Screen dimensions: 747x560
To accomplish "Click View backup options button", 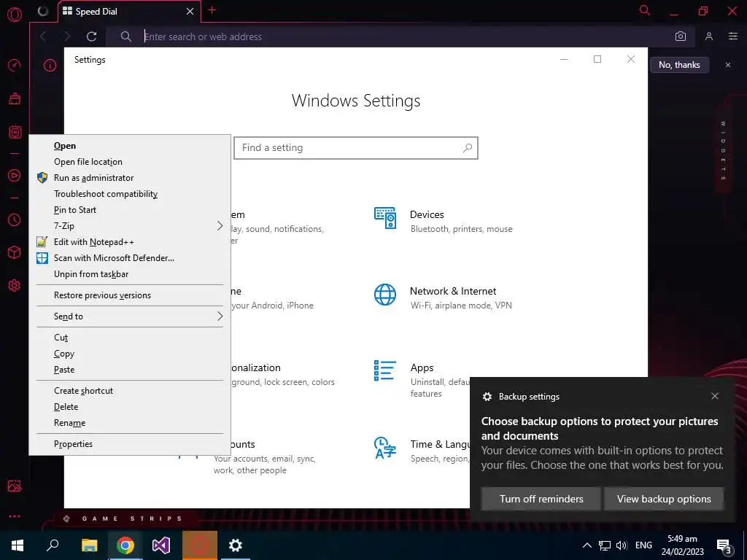I will [x=664, y=499].
